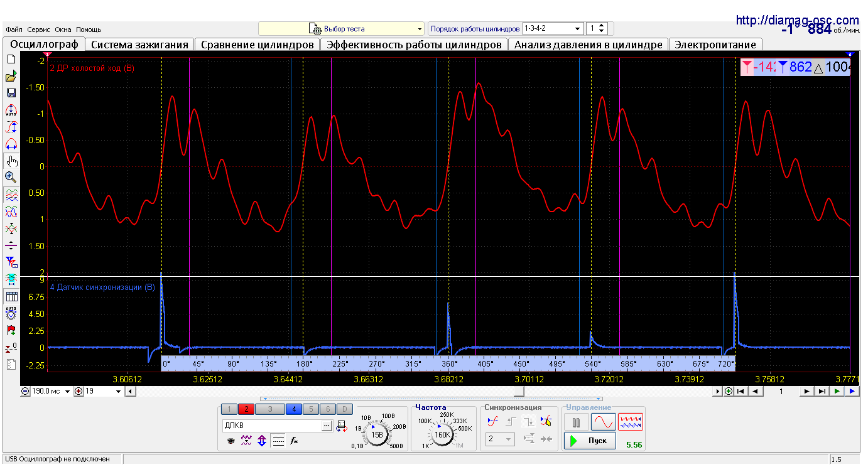868x467 pixels.
Task: Switch to Система зажигания tab
Action: click(x=139, y=45)
